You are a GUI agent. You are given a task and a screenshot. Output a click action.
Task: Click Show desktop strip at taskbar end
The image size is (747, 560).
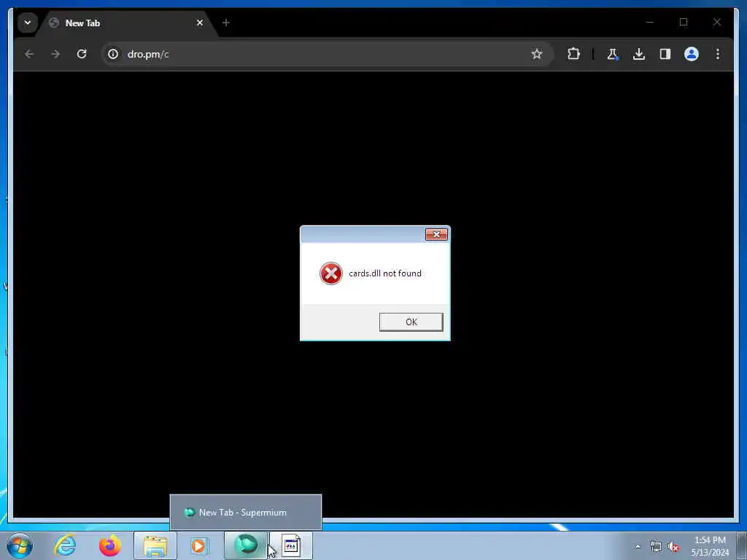click(742, 545)
